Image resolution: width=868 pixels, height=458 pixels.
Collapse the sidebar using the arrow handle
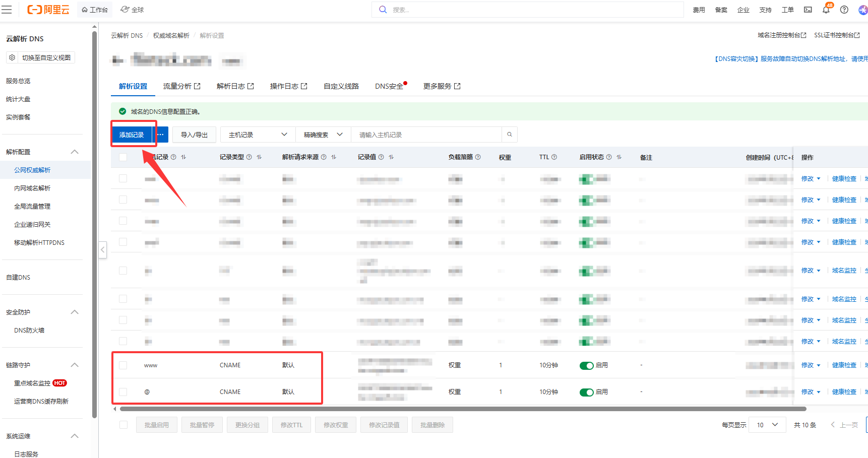102,249
